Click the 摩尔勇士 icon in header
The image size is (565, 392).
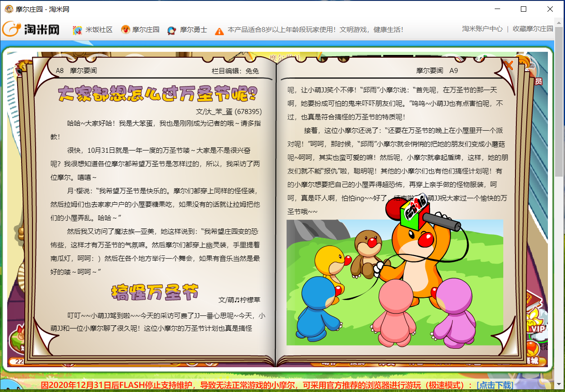pos(172,30)
